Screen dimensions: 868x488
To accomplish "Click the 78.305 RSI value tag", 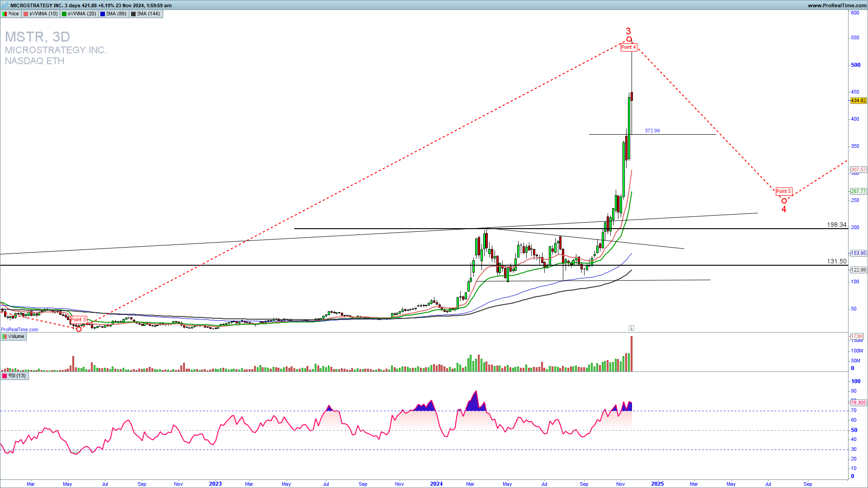I will coord(859,403).
